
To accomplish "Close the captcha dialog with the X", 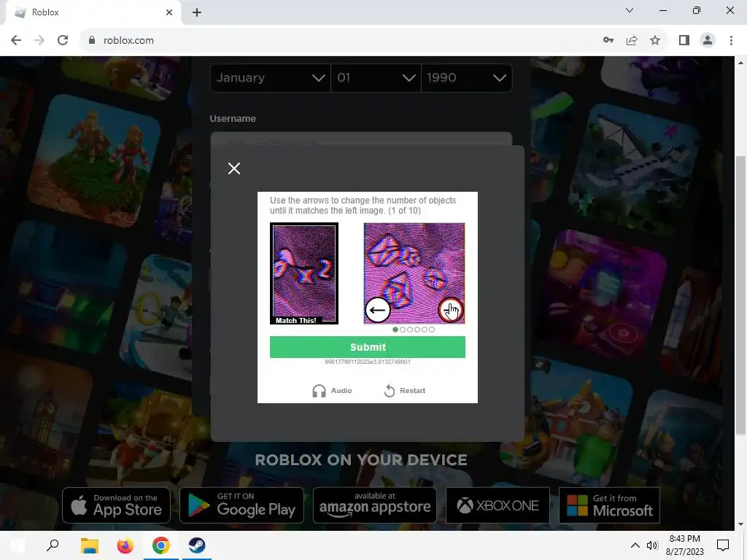I will (x=234, y=168).
